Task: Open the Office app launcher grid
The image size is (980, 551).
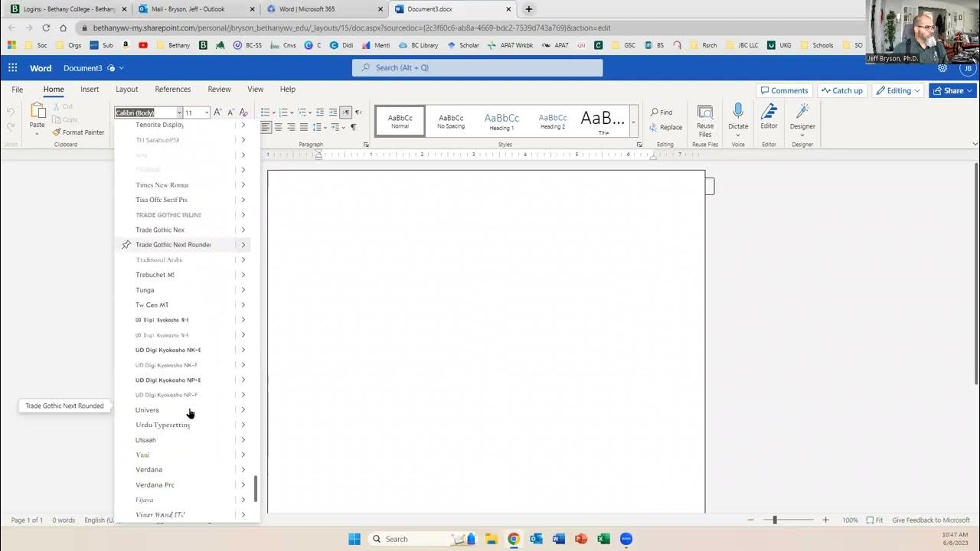Action: click(x=12, y=68)
